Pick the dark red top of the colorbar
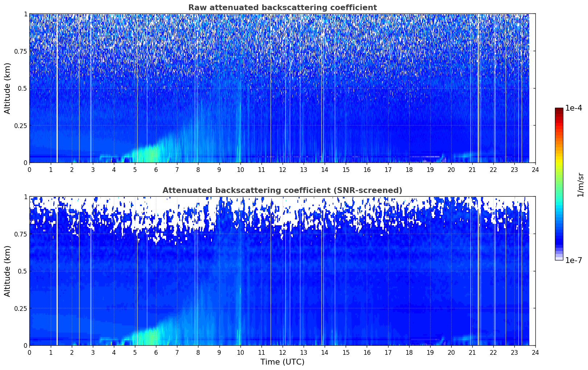Image resolution: width=588 pixels, height=370 pixels. pyautogui.click(x=559, y=110)
